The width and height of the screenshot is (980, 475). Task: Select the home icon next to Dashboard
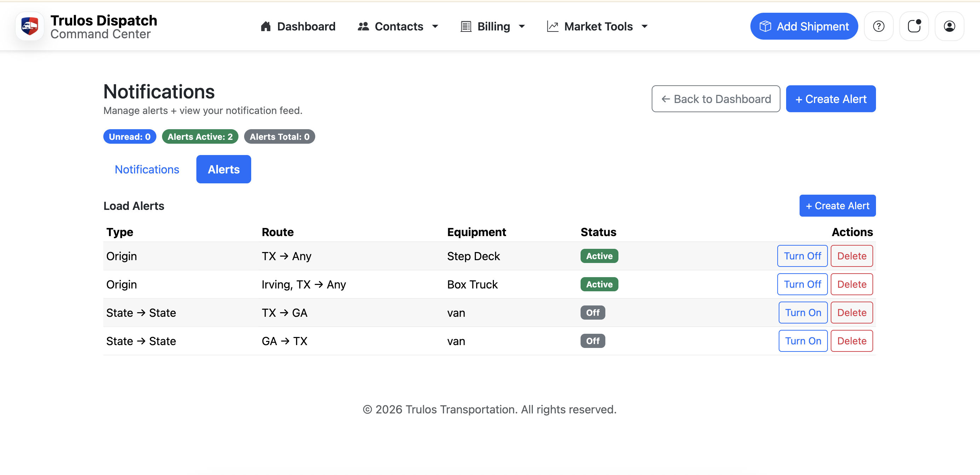tap(266, 26)
